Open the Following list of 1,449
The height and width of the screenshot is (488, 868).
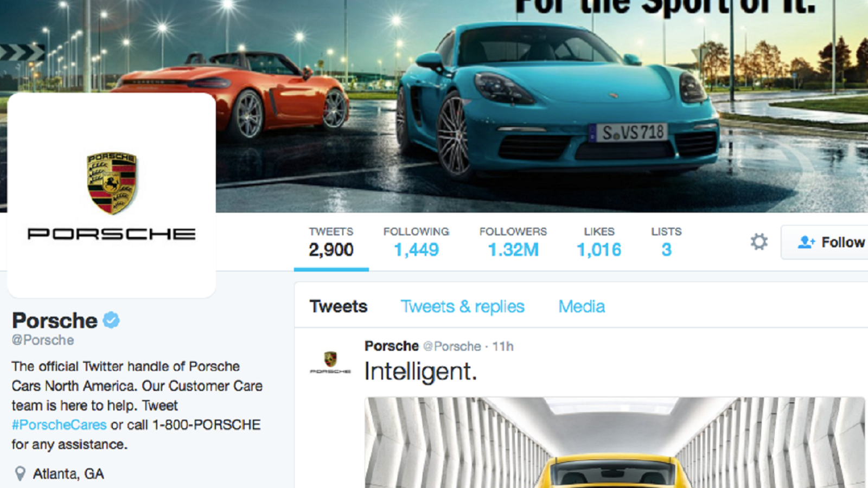coord(416,242)
